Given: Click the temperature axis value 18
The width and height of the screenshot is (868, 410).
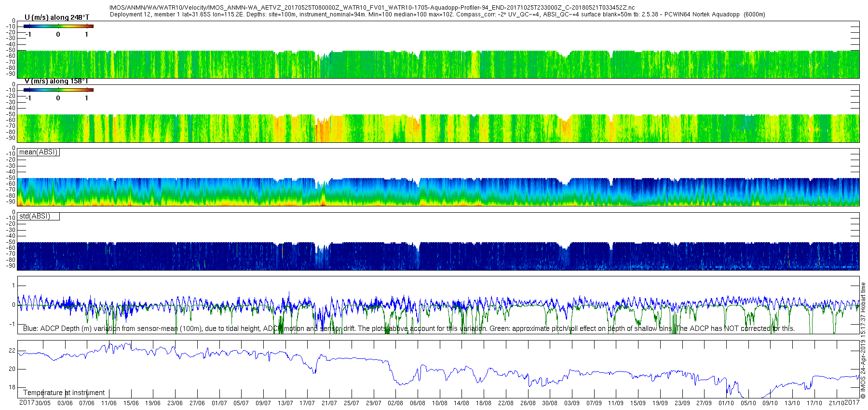Looking at the screenshot, I should [x=12, y=387].
